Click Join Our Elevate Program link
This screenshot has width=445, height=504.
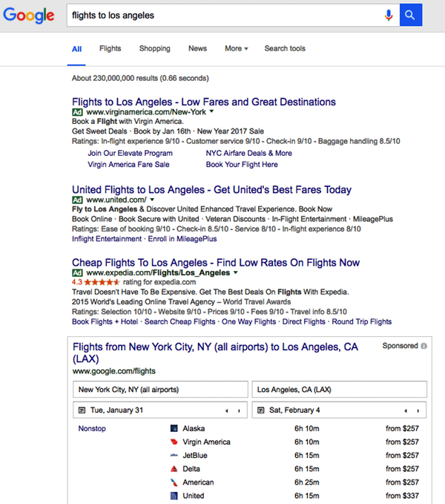point(130,154)
